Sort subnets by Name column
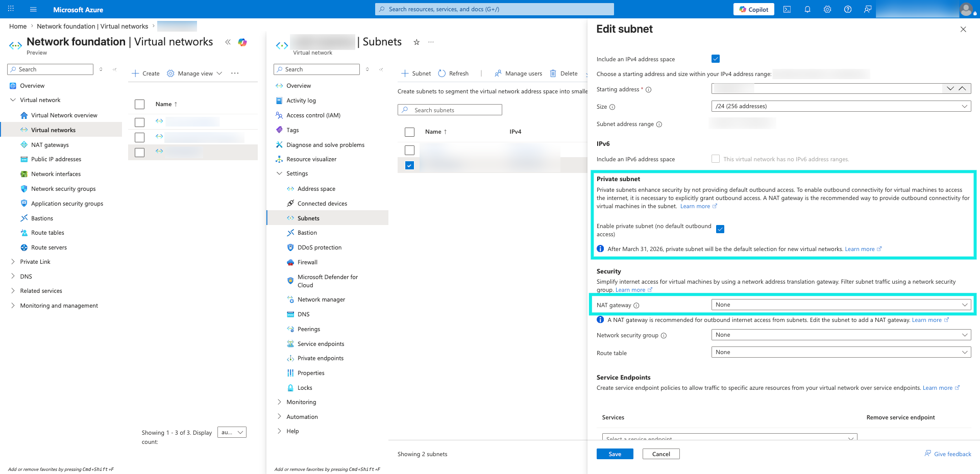Screen dimensions: 980x474 click(x=435, y=132)
